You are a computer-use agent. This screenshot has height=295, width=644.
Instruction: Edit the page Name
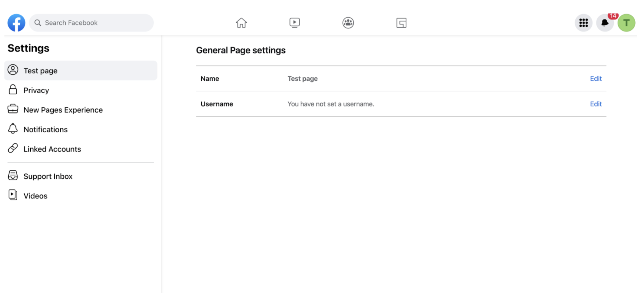pyautogui.click(x=595, y=78)
